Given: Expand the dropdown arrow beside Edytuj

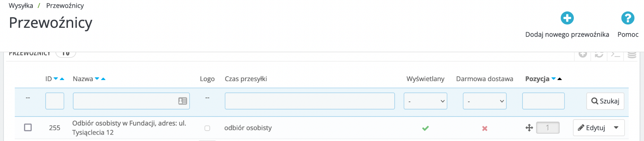Looking at the screenshot, I should coord(616,128).
